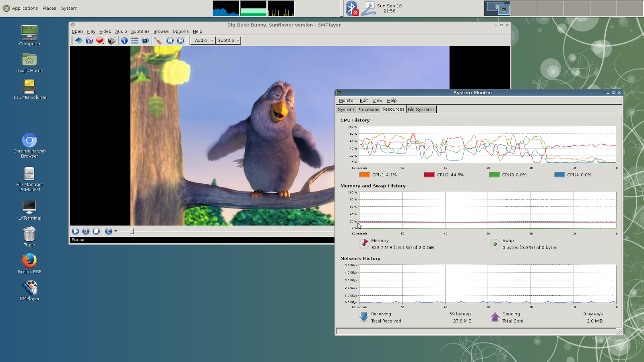
Task: Click the SMPlayer open file toolbar icon
Action: [x=79, y=41]
